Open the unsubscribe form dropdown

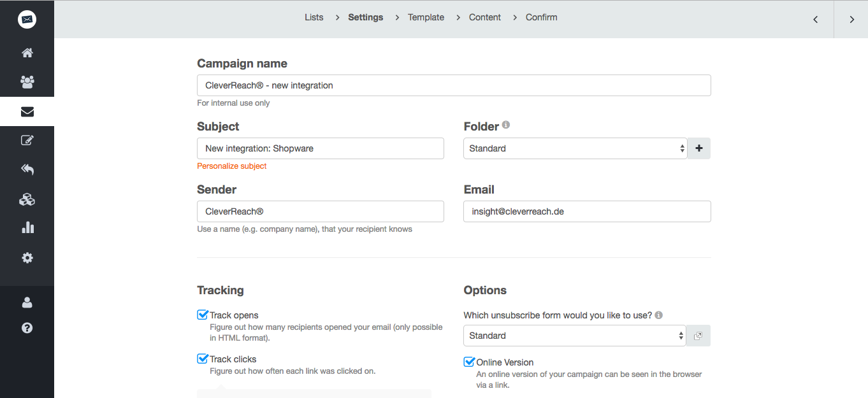(575, 336)
